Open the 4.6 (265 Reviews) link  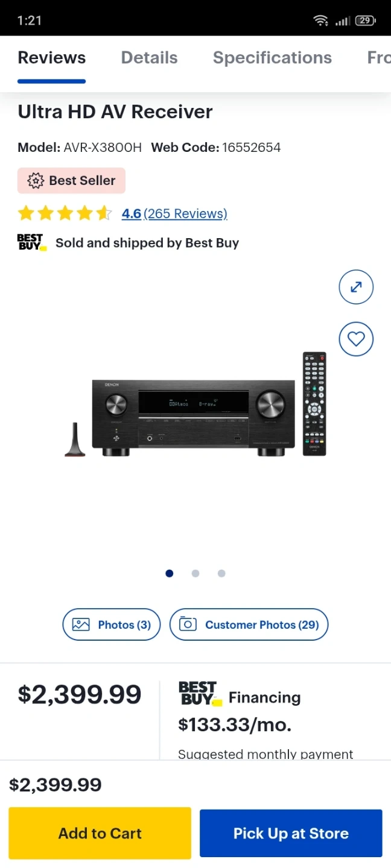click(174, 213)
